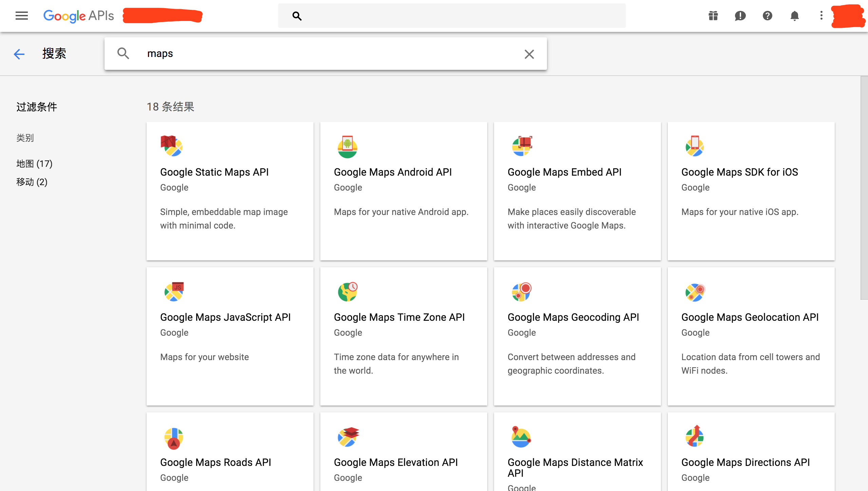868x491 pixels.
Task: Filter by 地图 (17) category
Action: tap(34, 164)
